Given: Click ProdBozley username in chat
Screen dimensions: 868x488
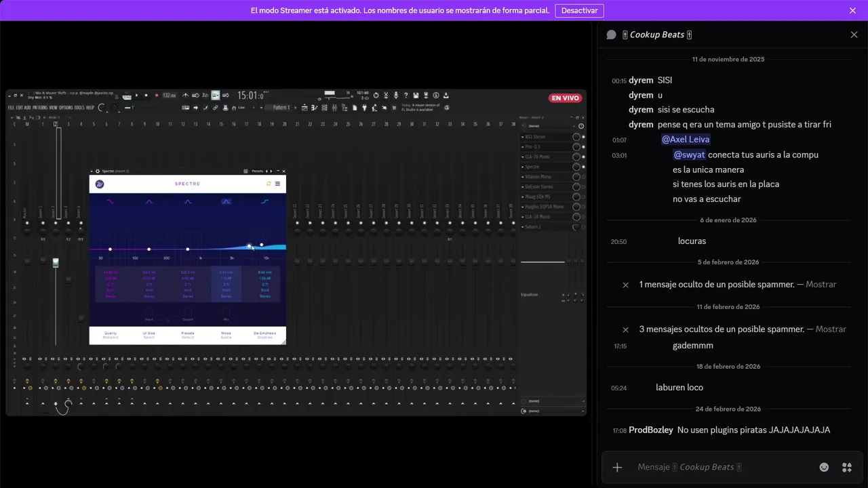Looking at the screenshot, I should 651,430.
